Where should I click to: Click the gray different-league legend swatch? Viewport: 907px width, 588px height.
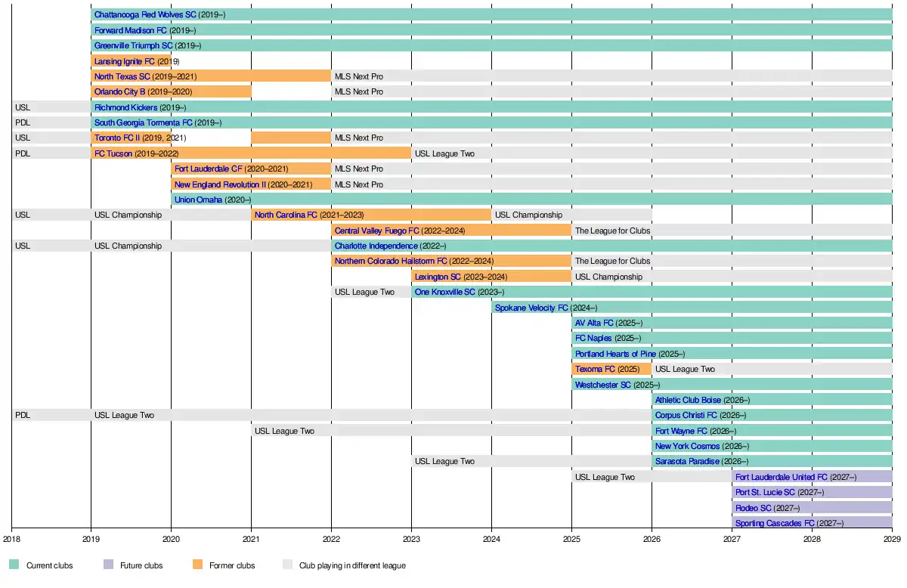coord(286,565)
